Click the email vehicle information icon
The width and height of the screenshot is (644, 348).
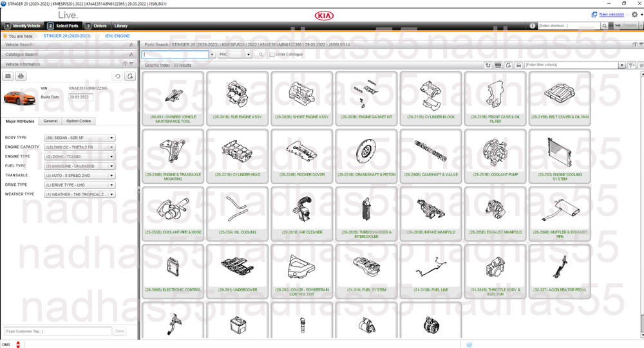point(8,76)
